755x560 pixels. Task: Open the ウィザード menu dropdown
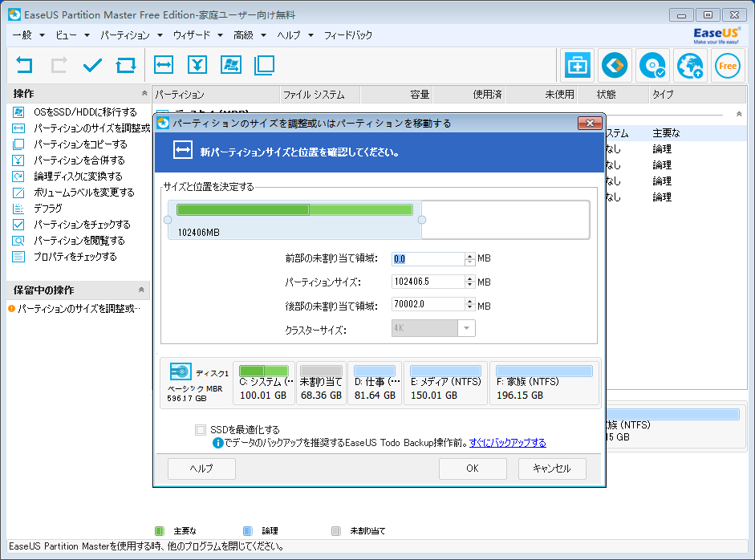tap(198, 35)
